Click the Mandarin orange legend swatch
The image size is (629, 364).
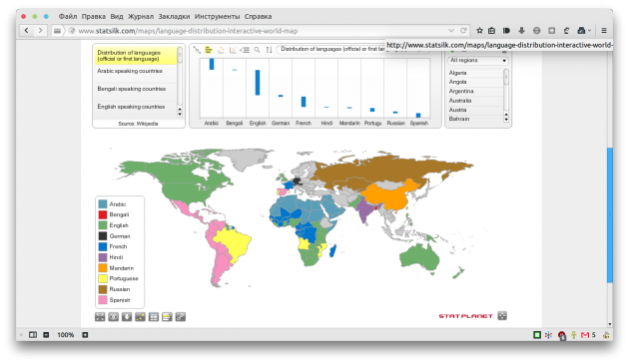pyautogui.click(x=103, y=268)
